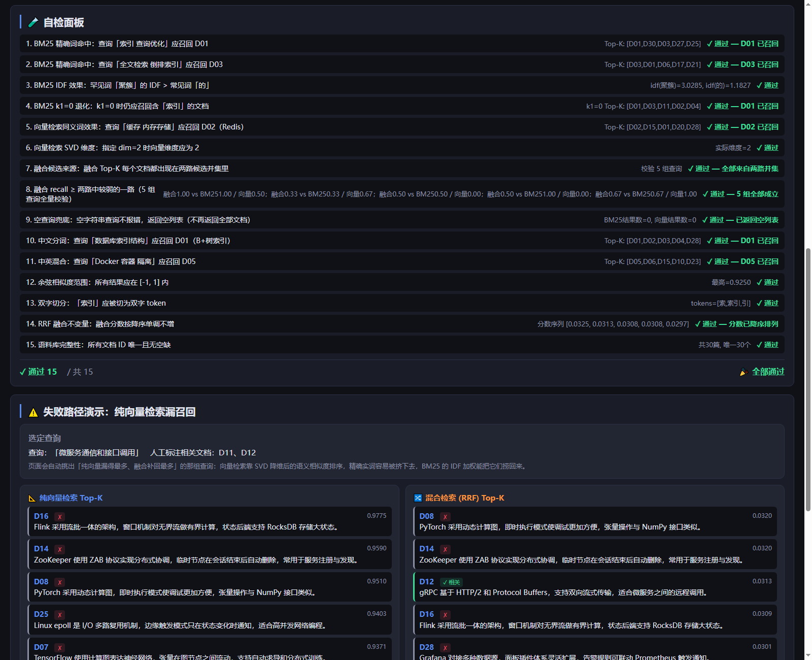Click the 人工标注相关文档: D11、D12 text
The width and height of the screenshot is (812, 660).
pyautogui.click(x=203, y=453)
